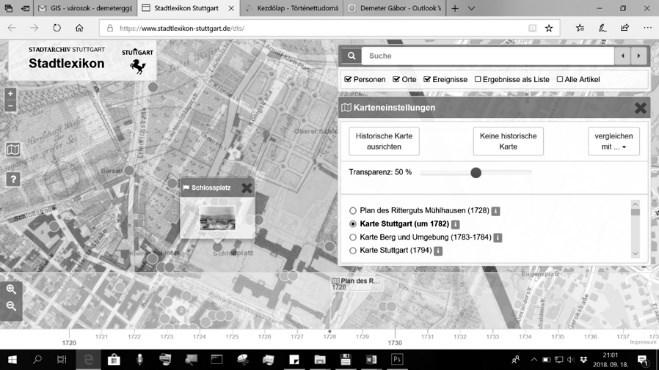This screenshot has width=659, height=370.
Task: Click the browser address bar URL
Action: click(182, 29)
